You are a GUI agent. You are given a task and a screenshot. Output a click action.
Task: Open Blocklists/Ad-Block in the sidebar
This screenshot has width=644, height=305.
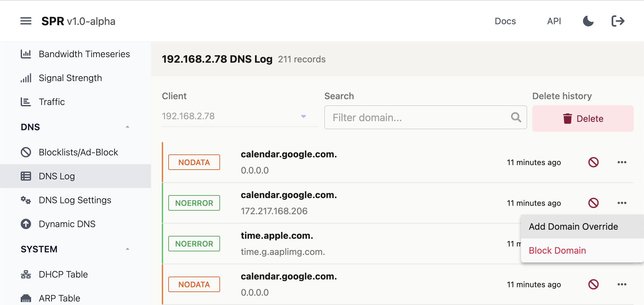tap(78, 152)
